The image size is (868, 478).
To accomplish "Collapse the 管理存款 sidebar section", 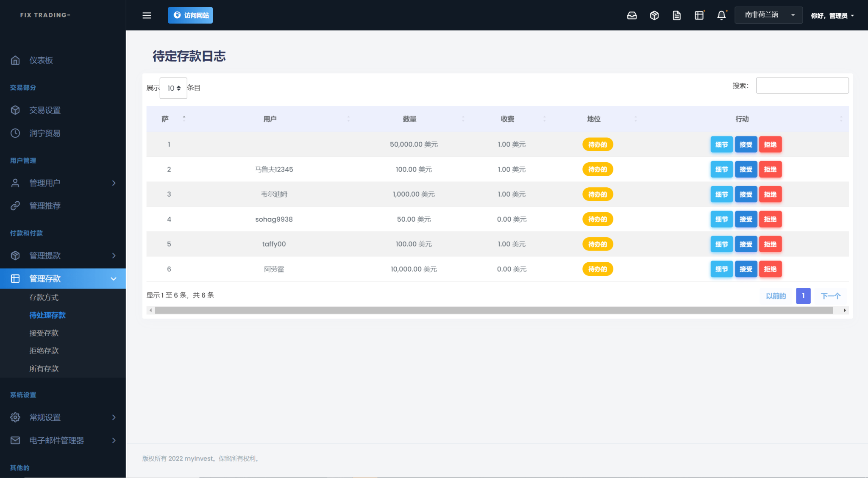I will [63, 279].
